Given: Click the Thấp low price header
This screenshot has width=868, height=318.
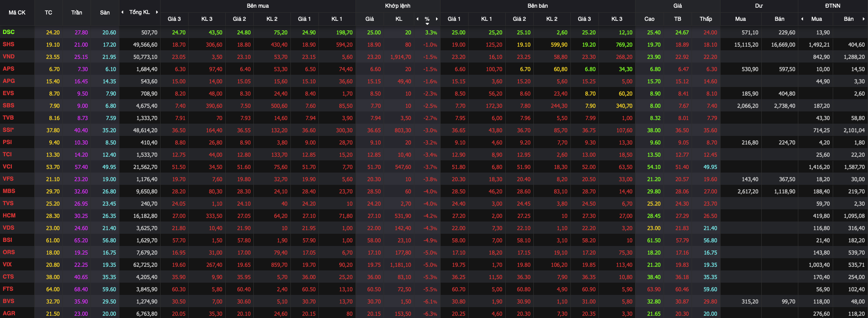Looking at the screenshot, I should click(706, 19).
